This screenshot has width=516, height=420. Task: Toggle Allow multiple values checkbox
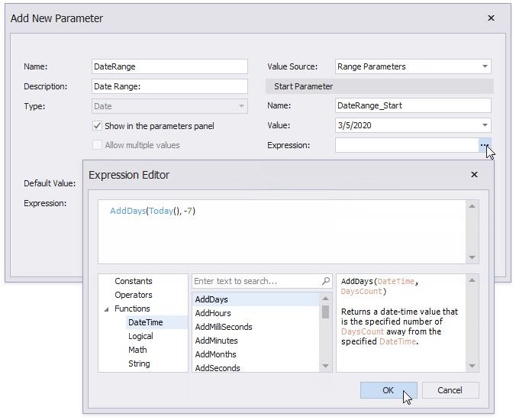(x=97, y=144)
